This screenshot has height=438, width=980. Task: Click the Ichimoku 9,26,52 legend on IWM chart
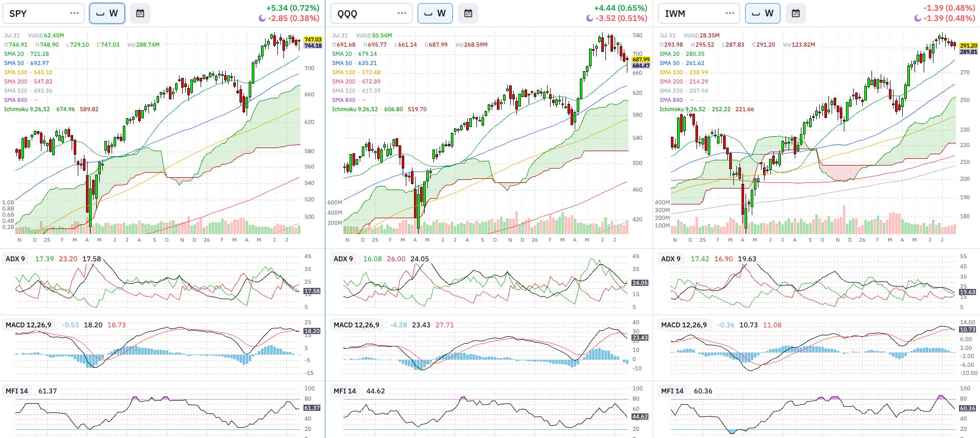tap(707, 109)
